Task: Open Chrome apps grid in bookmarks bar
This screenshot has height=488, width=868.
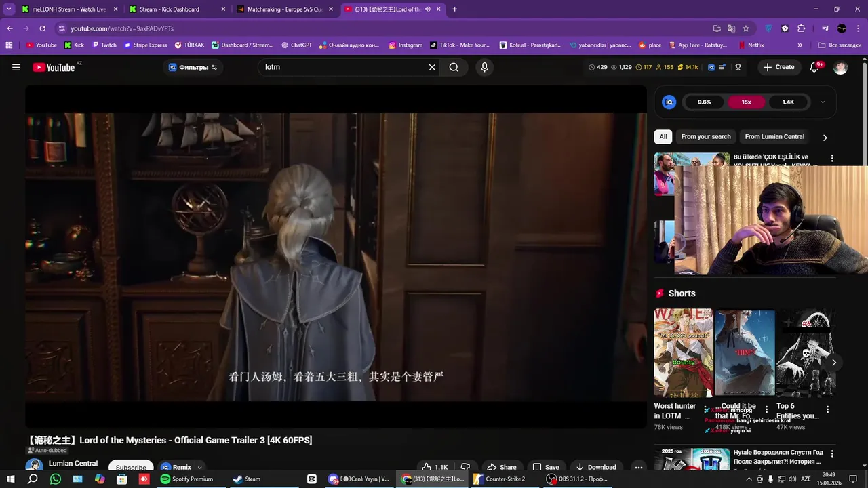Action: (9, 45)
